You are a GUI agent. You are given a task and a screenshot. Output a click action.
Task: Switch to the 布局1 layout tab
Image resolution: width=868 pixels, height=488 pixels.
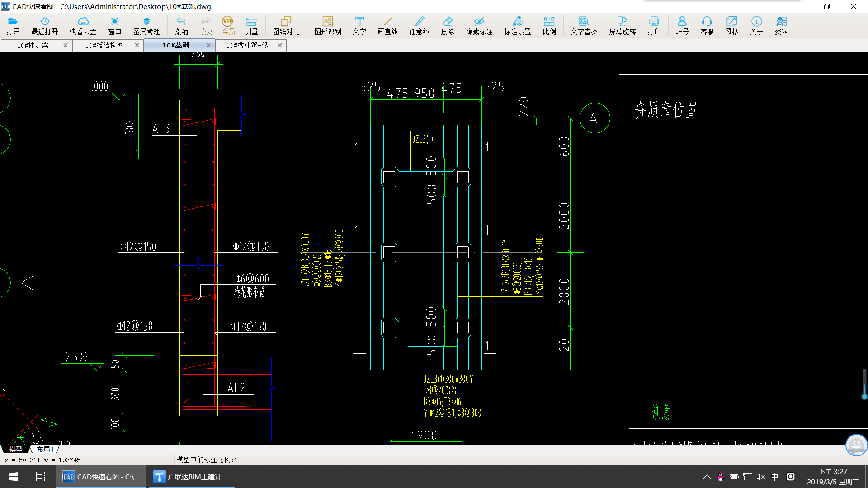tap(45, 449)
